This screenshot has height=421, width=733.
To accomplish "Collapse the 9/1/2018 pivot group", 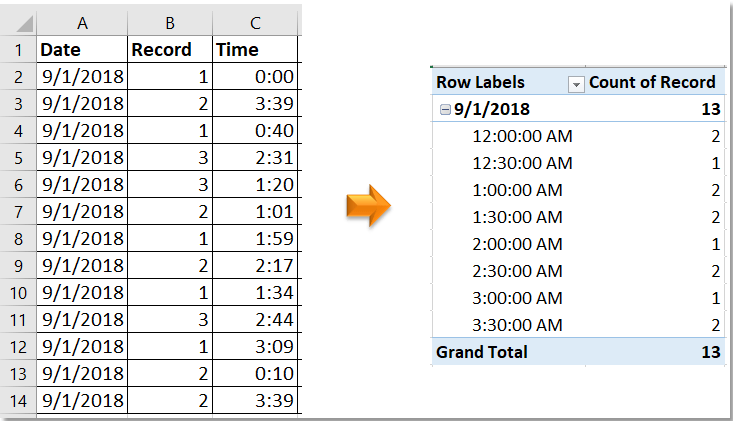I will pyautogui.click(x=445, y=110).
